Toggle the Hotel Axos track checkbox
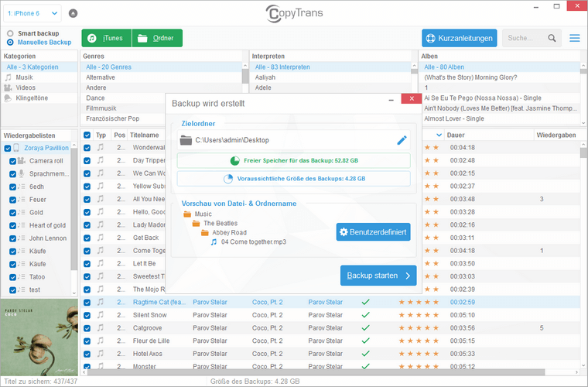The image size is (588, 387). tap(87, 354)
